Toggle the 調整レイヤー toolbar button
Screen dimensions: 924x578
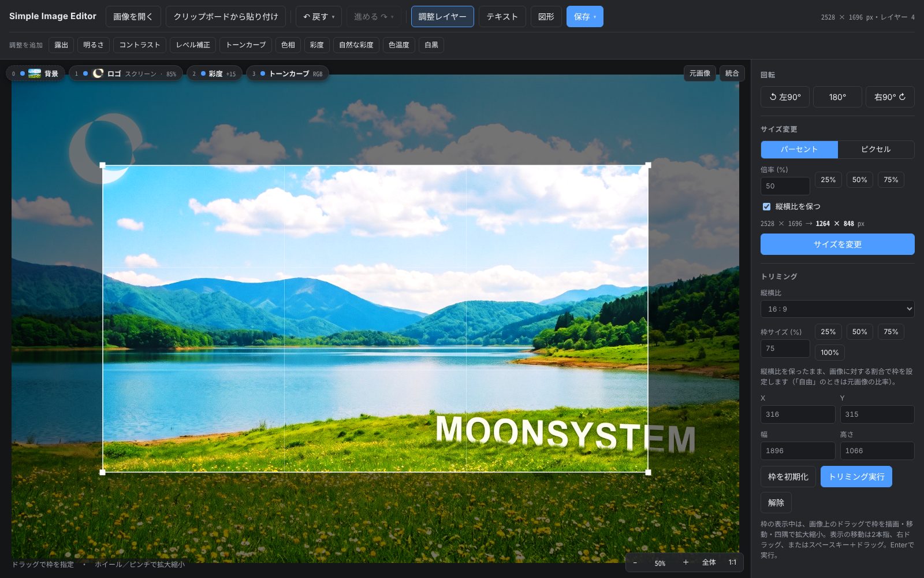click(x=442, y=17)
